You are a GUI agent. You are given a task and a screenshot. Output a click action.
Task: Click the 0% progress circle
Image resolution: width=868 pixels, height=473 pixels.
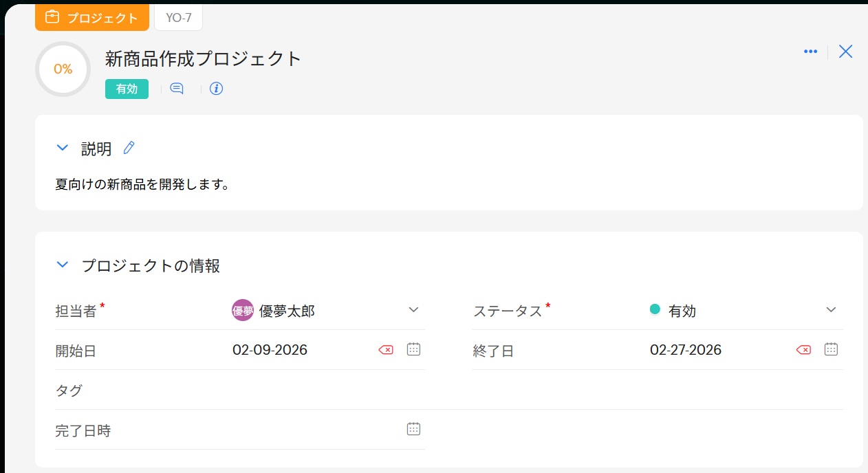click(x=63, y=69)
